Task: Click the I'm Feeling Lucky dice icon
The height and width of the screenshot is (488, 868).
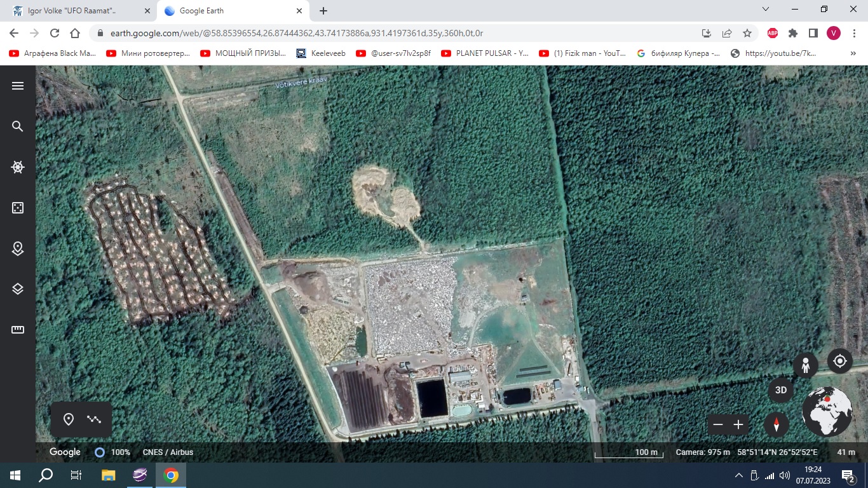Action: (18, 208)
